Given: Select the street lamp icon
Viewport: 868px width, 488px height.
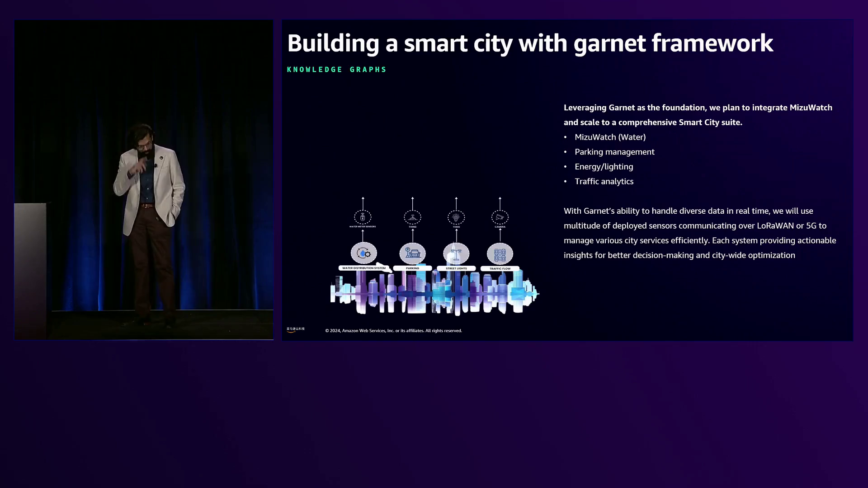Looking at the screenshot, I should pyautogui.click(x=456, y=253).
